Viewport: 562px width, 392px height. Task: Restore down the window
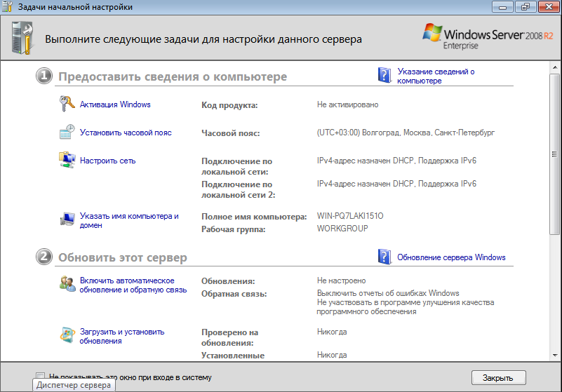[x=526, y=7]
